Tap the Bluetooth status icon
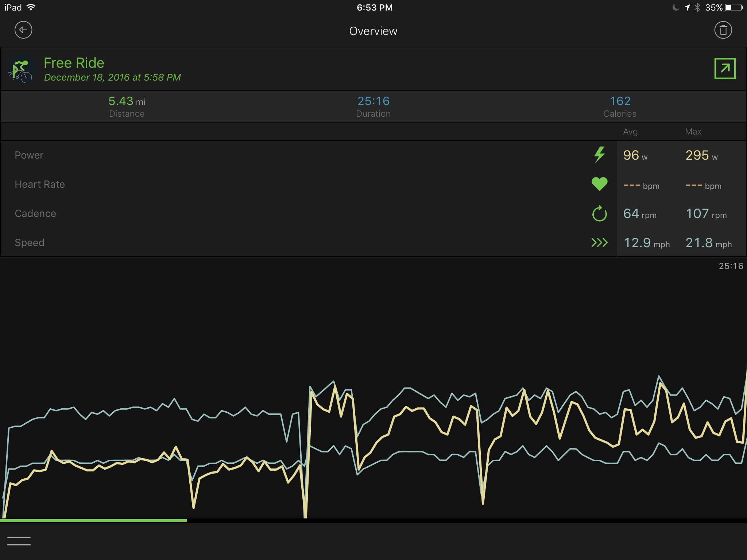747x560 pixels. pyautogui.click(x=697, y=7)
